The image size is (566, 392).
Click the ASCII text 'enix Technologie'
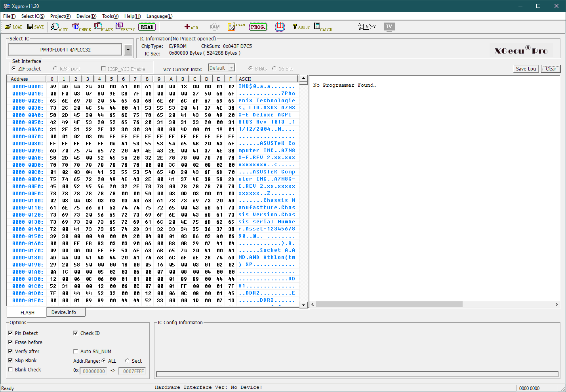(267, 101)
